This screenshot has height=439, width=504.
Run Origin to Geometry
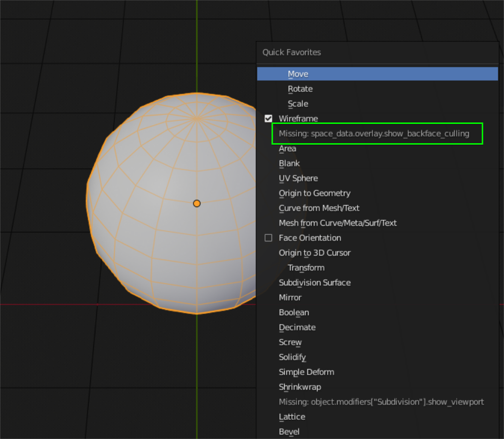click(377, 193)
